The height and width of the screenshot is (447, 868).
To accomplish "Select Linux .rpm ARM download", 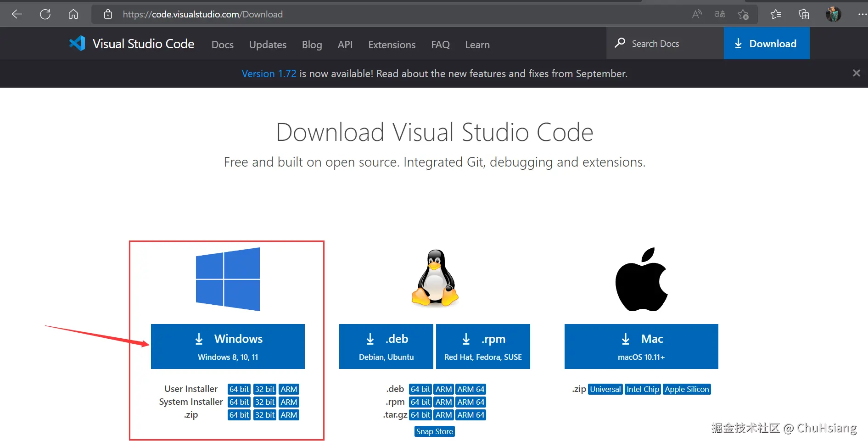I will coord(444,402).
